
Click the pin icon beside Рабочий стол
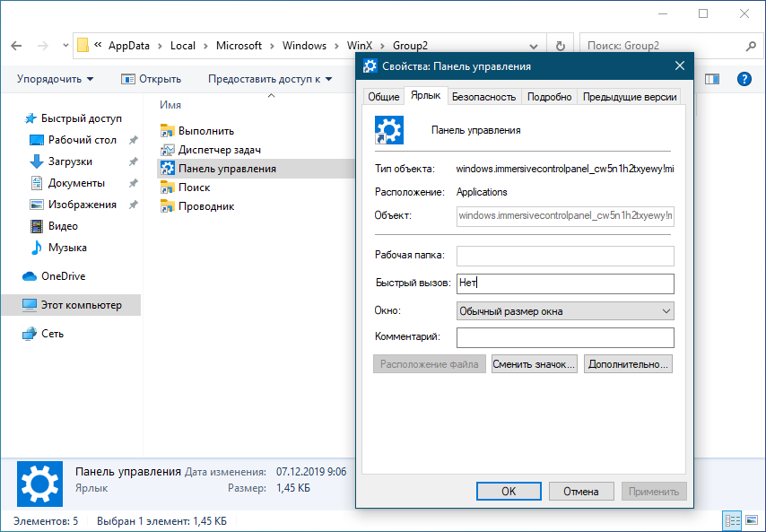click(x=133, y=140)
